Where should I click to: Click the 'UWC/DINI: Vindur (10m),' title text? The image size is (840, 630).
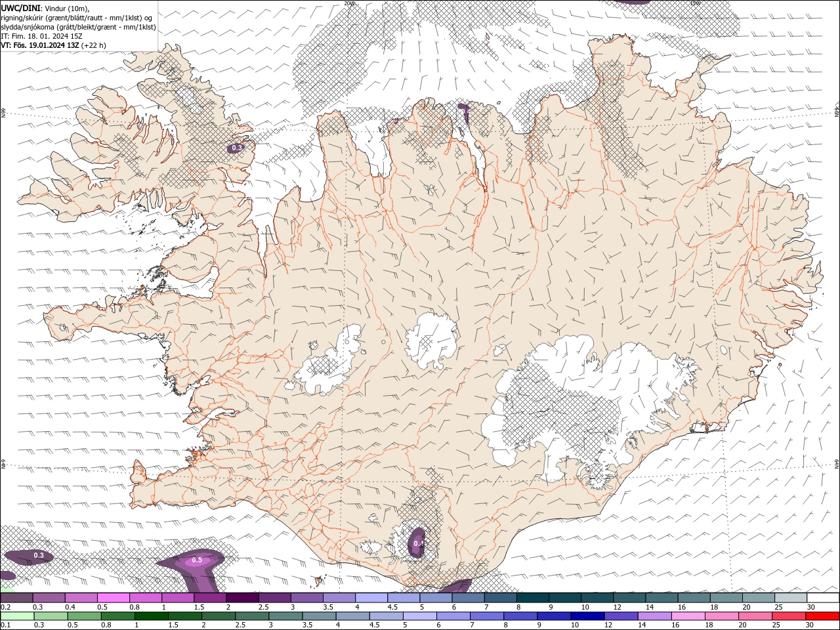coord(45,8)
